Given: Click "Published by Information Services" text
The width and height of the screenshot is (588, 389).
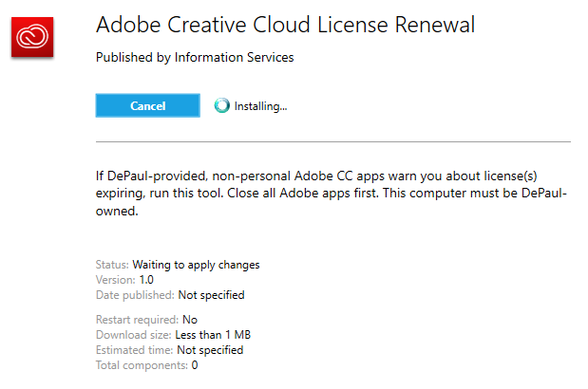Looking at the screenshot, I should (195, 58).
